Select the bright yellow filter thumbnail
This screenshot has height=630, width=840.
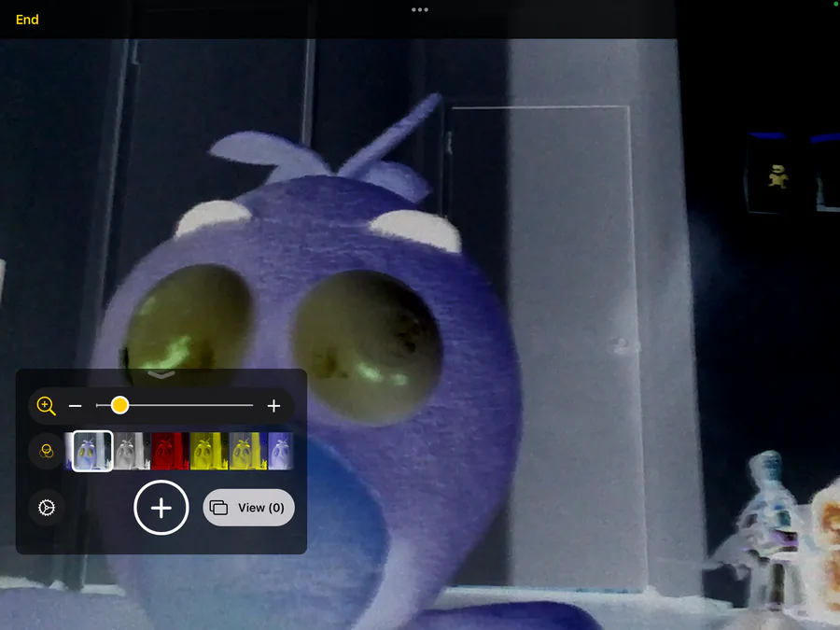(x=209, y=451)
